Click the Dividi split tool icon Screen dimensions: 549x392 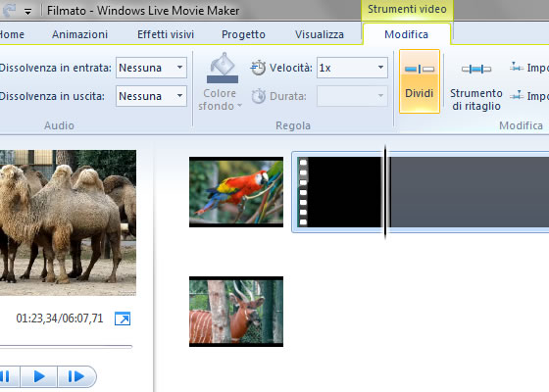420,69
